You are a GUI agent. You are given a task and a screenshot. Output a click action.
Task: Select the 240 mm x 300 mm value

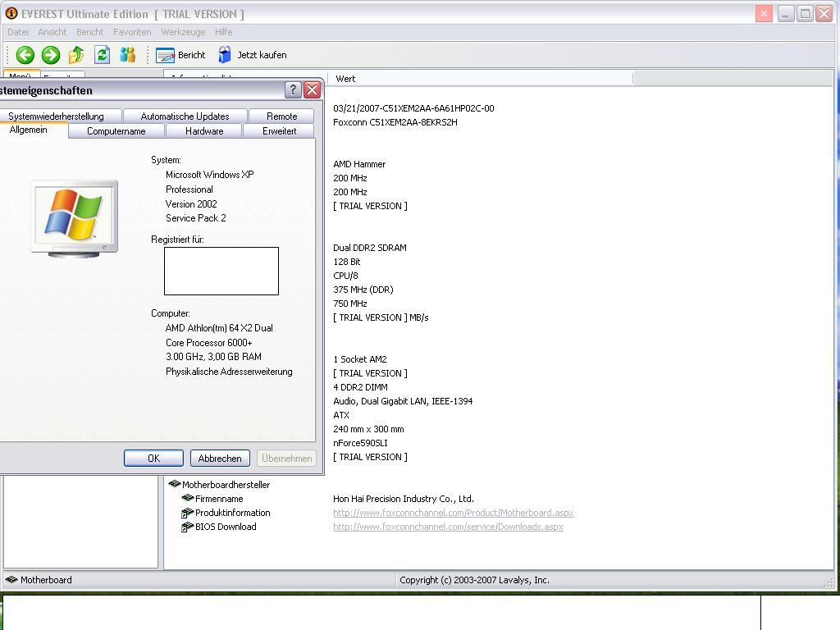(x=368, y=428)
